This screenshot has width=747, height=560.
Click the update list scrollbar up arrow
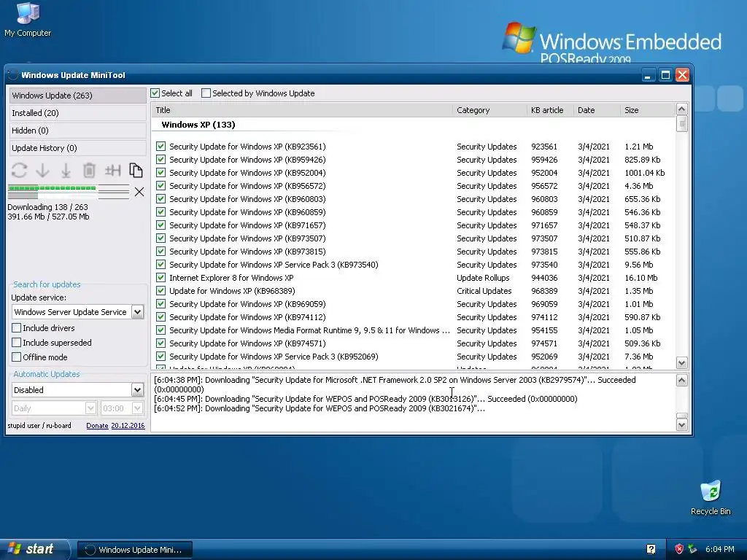[x=682, y=109]
